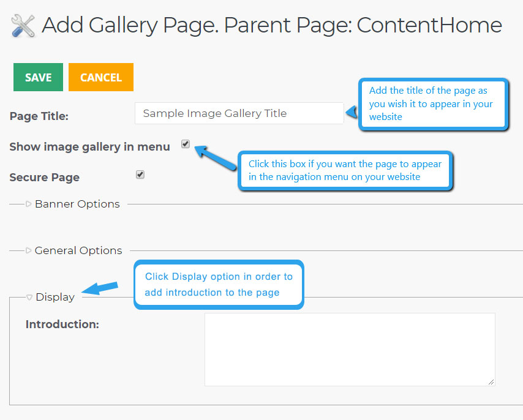523x420 pixels.
Task: Focus the Page Title text field
Action: pyautogui.click(x=239, y=113)
